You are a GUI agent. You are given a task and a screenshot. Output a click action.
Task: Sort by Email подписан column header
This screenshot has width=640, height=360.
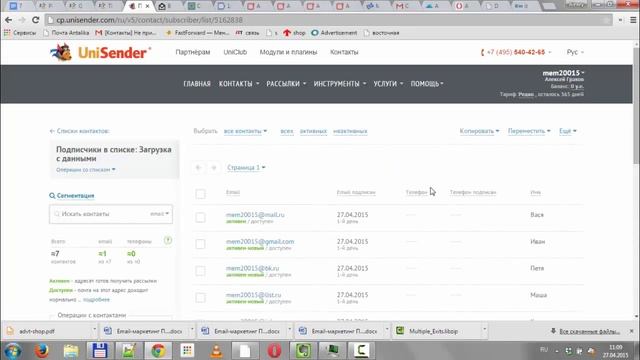click(x=356, y=192)
